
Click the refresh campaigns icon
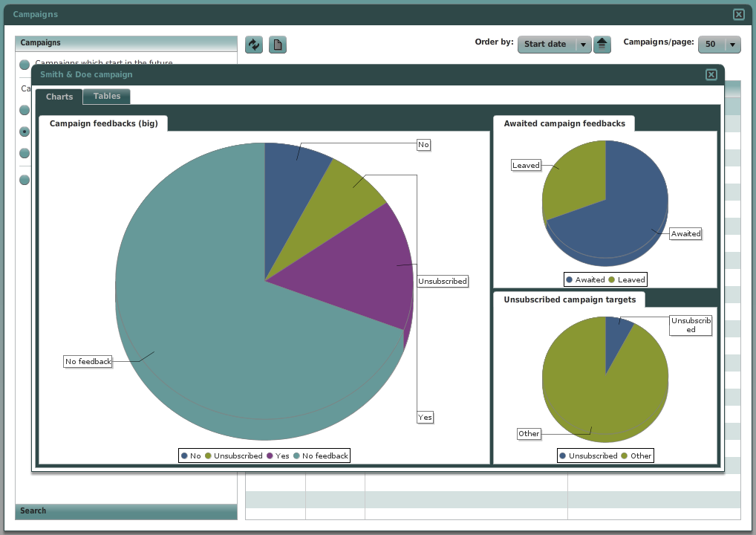coord(253,45)
